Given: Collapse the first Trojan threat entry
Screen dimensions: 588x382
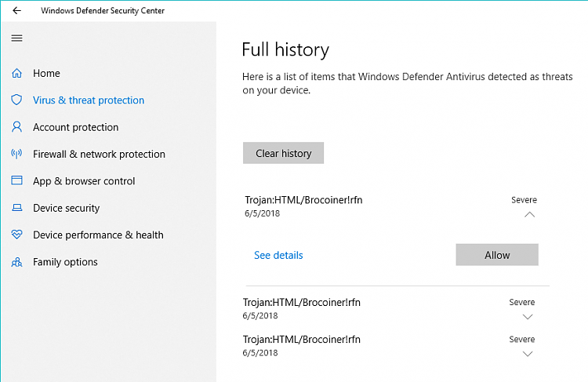Looking at the screenshot, I should [x=529, y=215].
